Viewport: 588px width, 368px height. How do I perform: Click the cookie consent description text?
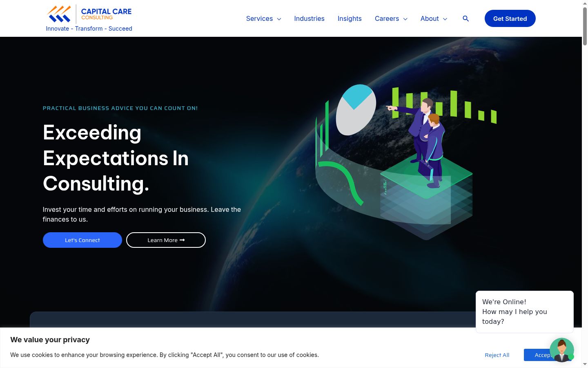165,355
